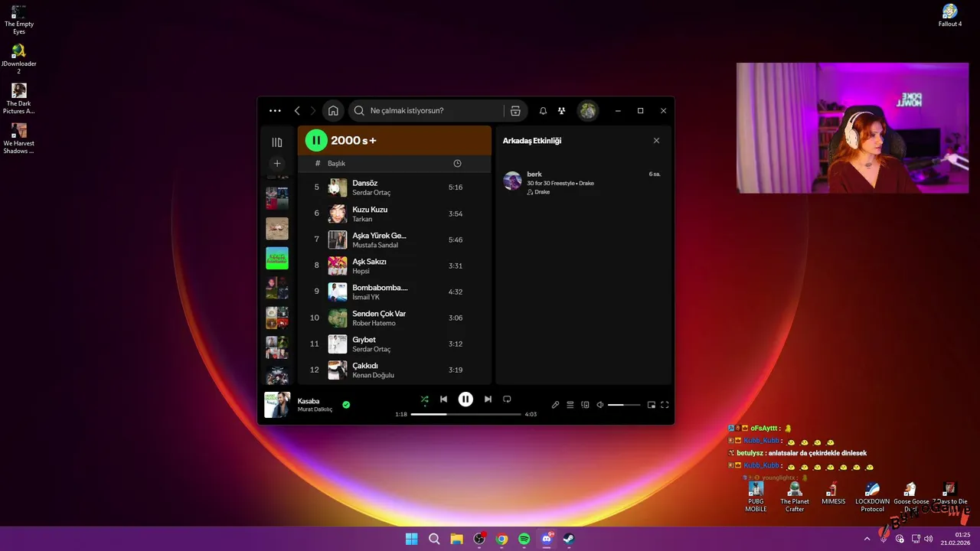This screenshot has width=980, height=551.
Task: Open the connect-to-a-device icon
Action: (x=586, y=405)
